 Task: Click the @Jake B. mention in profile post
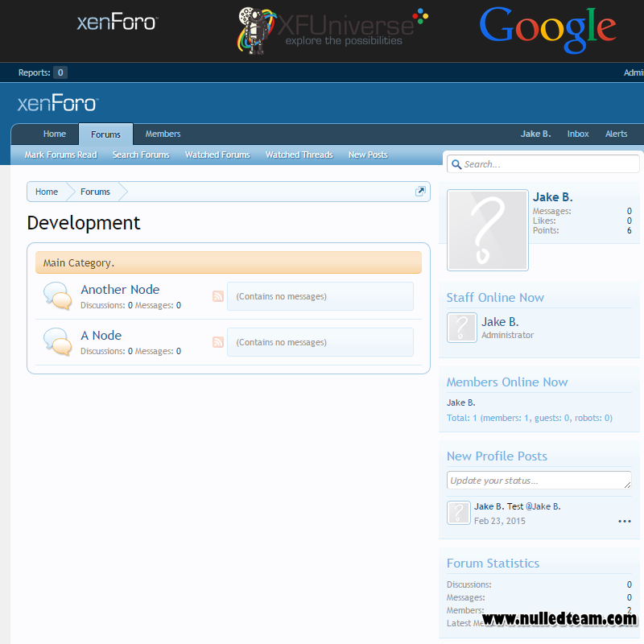543,506
